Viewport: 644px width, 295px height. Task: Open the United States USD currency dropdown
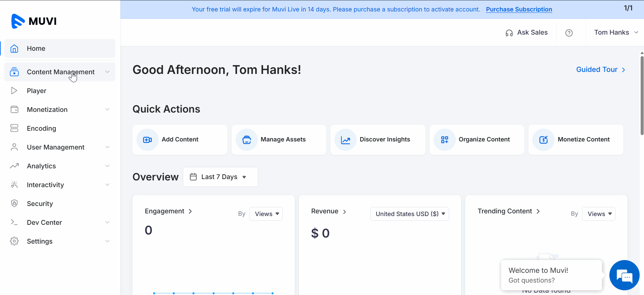[x=409, y=214]
